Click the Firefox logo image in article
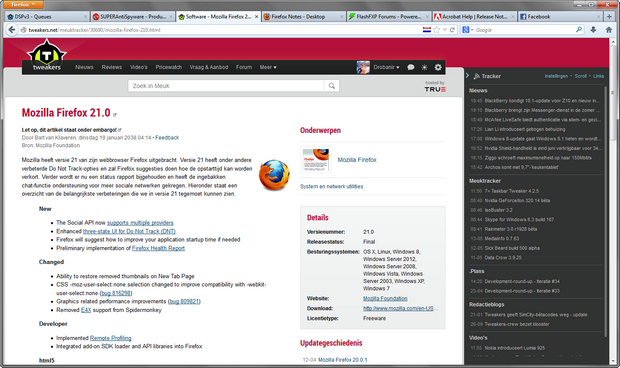 click(x=274, y=175)
